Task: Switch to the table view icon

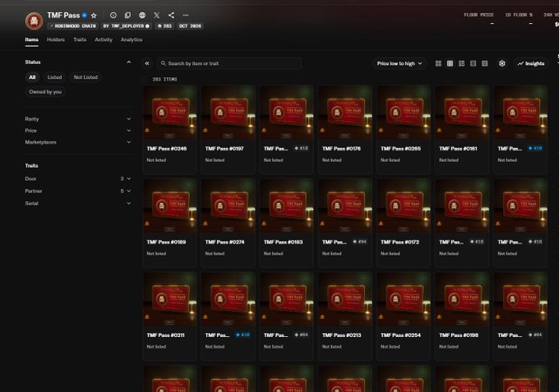Action: (x=473, y=63)
